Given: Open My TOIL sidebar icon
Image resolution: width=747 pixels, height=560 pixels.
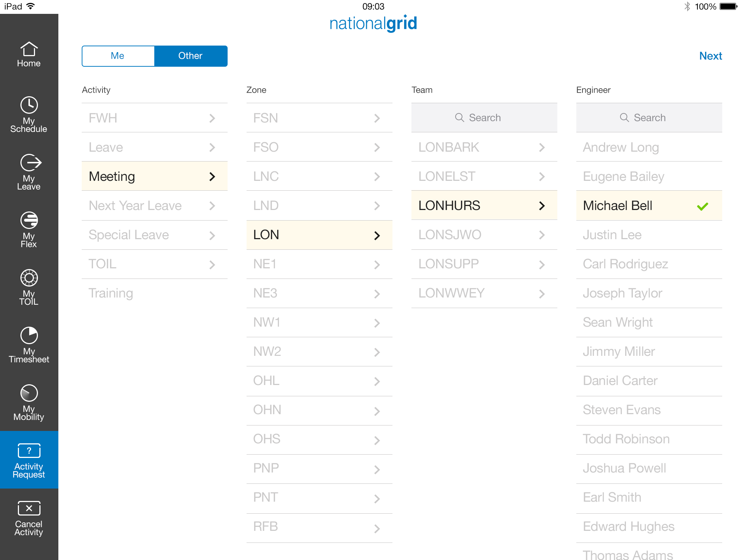Looking at the screenshot, I should coord(29,287).
